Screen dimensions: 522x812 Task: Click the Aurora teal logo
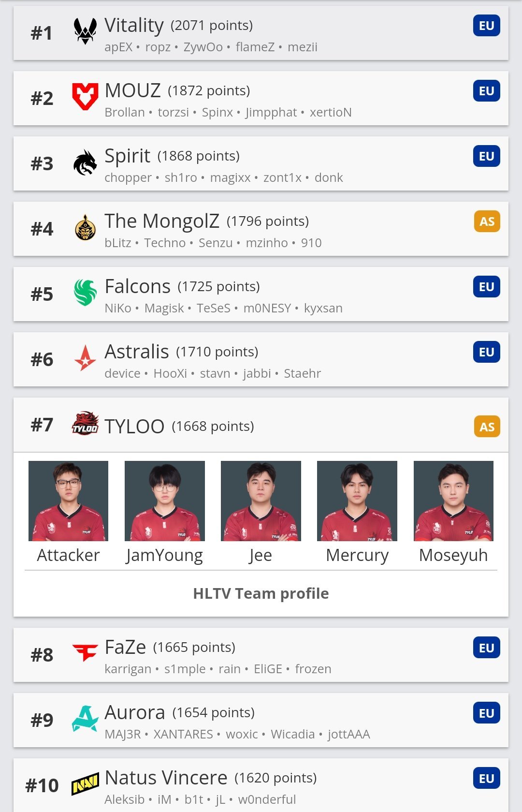click(85, 718)
